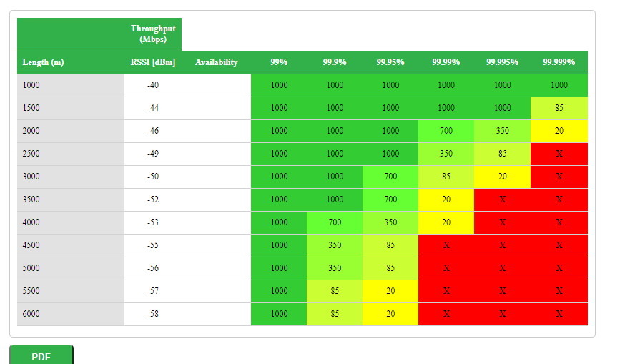Image resolution: width=620 pixels, height=364 pixels.
Task: Select the 6000 length cell
Action: (31, 314)
